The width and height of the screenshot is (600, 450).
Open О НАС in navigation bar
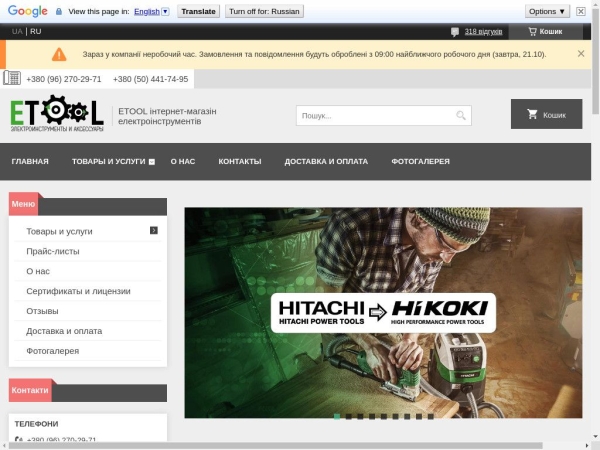[x=183, y=161]
